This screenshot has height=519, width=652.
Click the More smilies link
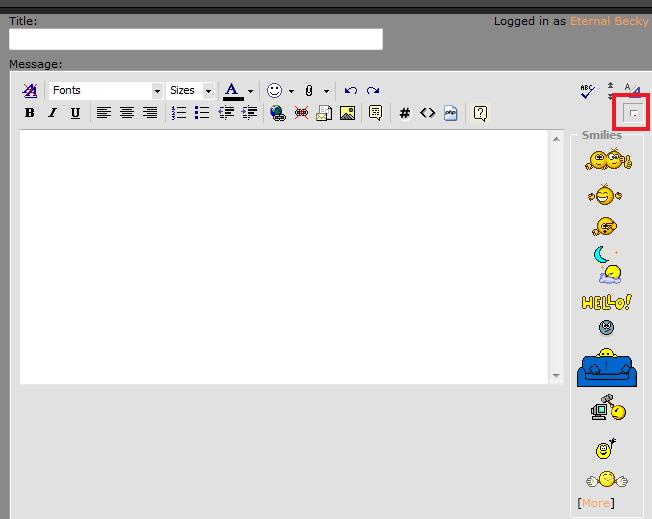click(x=596, y=503)
